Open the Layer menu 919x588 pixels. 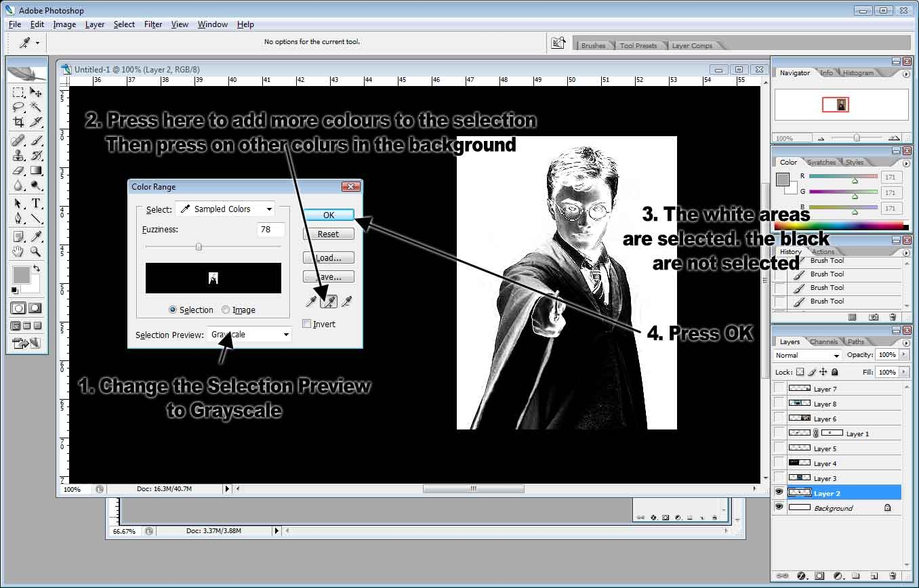tap(95, 24)
